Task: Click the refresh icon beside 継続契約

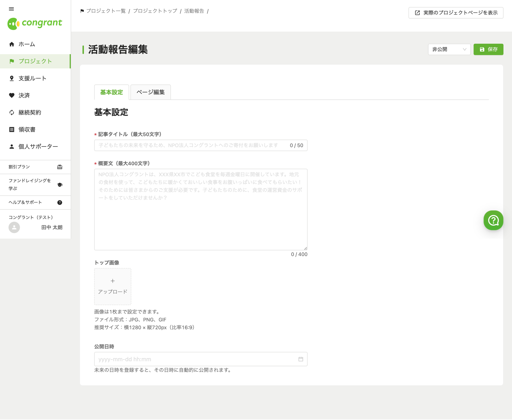Action: click(11, 112)
